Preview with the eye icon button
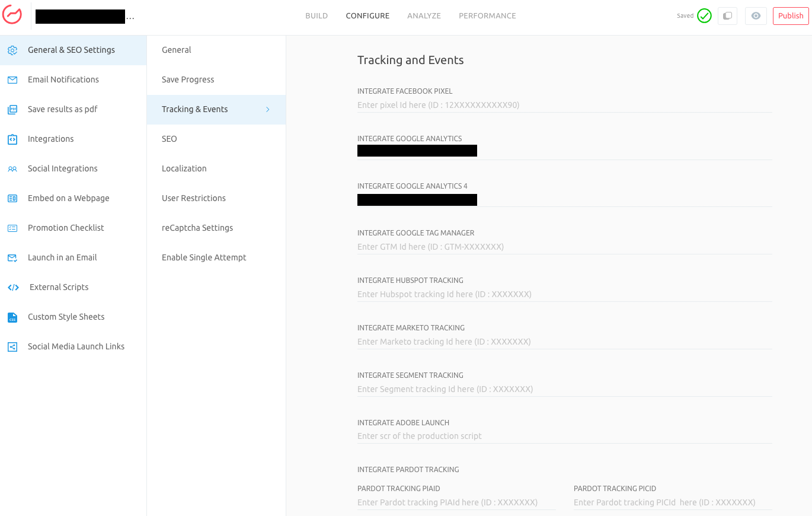The width and height of the screenshot is (812, 516). pos(756,16)
